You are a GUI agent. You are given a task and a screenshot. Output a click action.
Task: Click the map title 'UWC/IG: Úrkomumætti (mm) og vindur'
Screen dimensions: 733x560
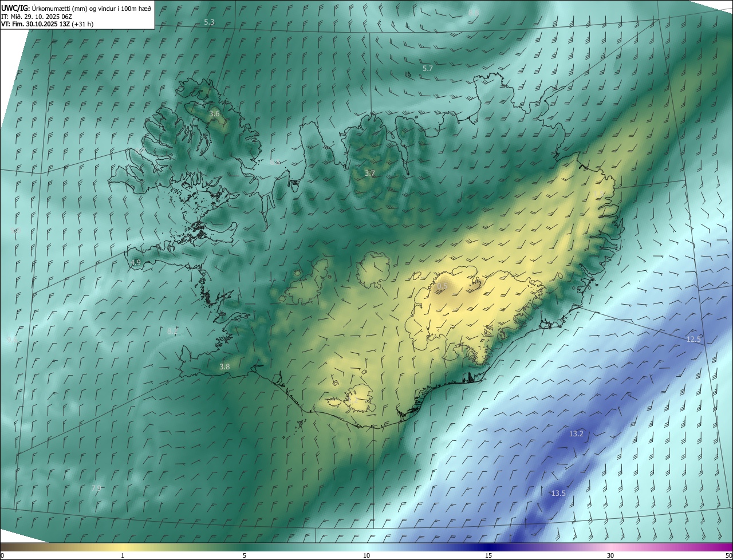point(76,7)
